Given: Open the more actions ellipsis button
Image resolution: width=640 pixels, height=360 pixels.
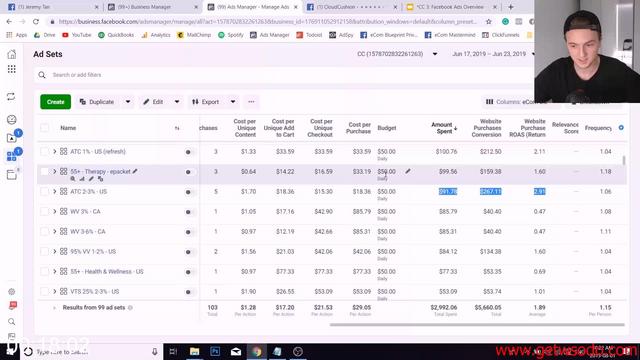Looking at the screenshot, I should pyautogui.click(x=251, y=102).
